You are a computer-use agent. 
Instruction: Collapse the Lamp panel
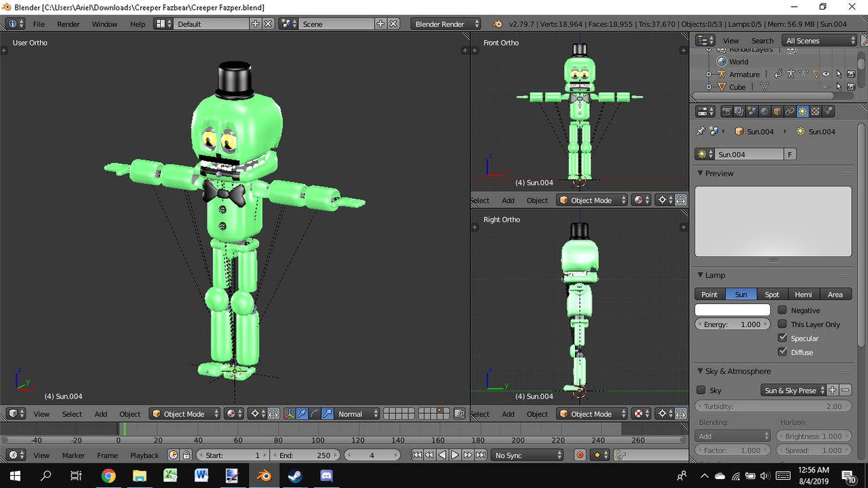701,276
